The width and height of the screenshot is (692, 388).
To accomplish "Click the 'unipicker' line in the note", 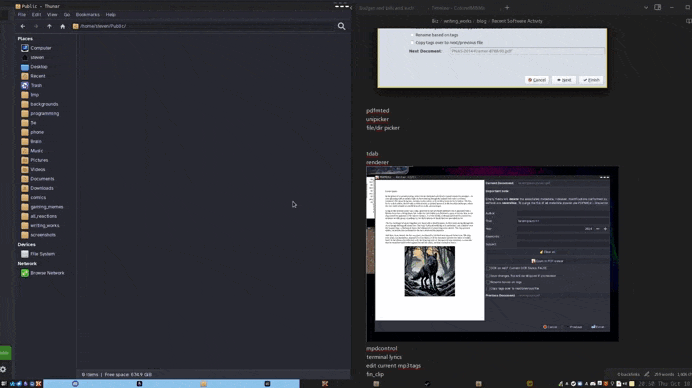I will pyautogui.click(x=377, y=119).
